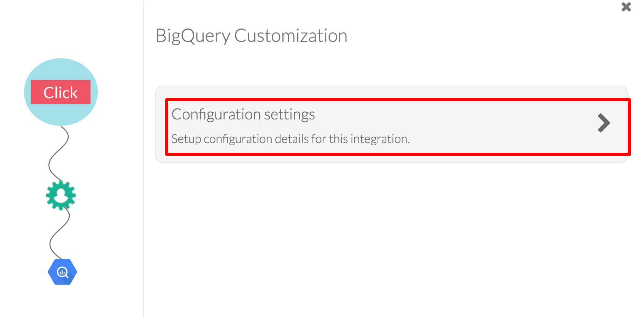Open the green user-gear workflow step

tap(61, 196)
